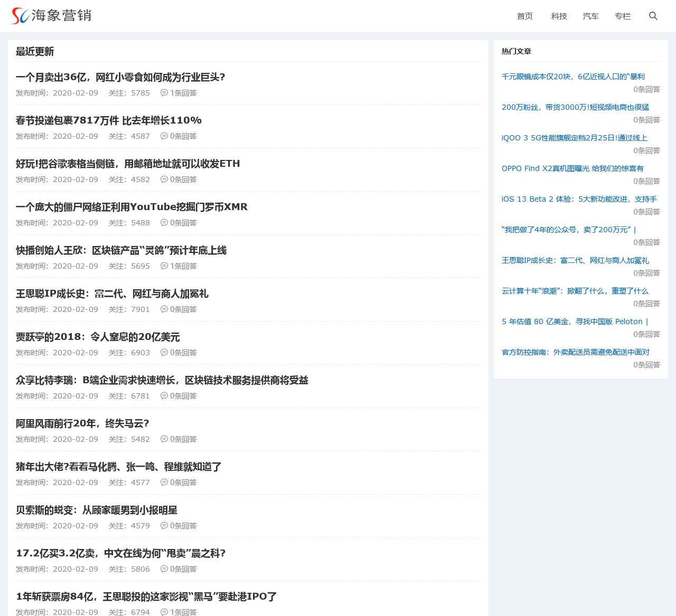Click 0条回答 under 千元眼镜 hot article

point(647,89)
